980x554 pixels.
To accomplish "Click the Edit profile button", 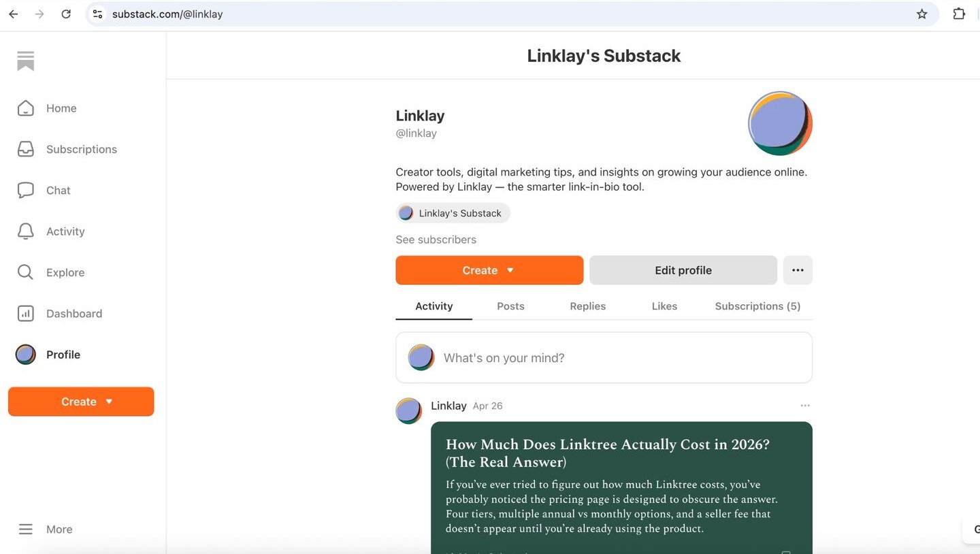I will (683, 270).
